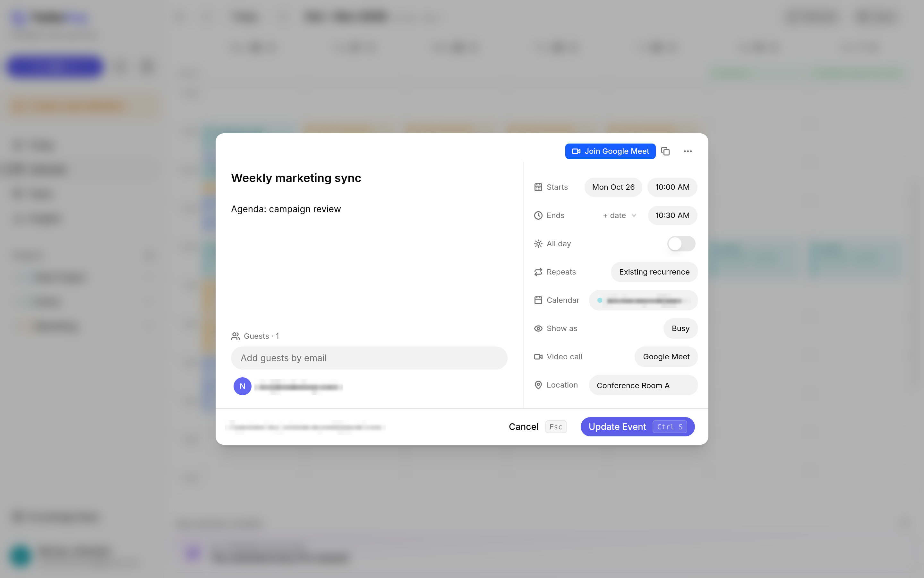
Task: Click the Show as eye icon
Action: tap(538, 329)
